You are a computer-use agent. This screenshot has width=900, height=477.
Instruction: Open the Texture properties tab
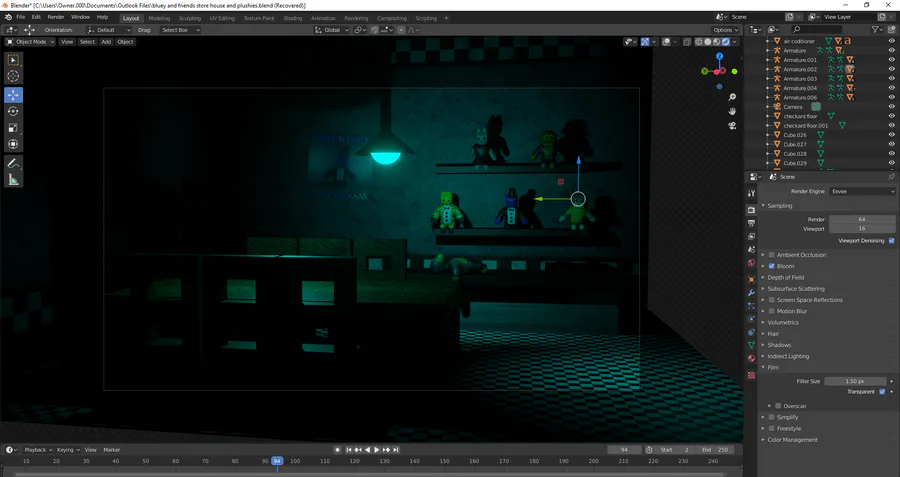tap(751, 375)
